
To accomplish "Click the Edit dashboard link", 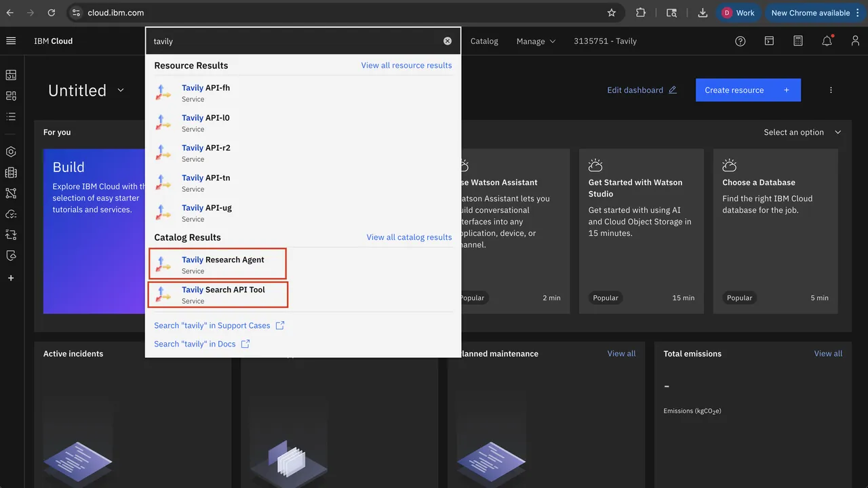I will pyautogui.click(x=642, y=90).
